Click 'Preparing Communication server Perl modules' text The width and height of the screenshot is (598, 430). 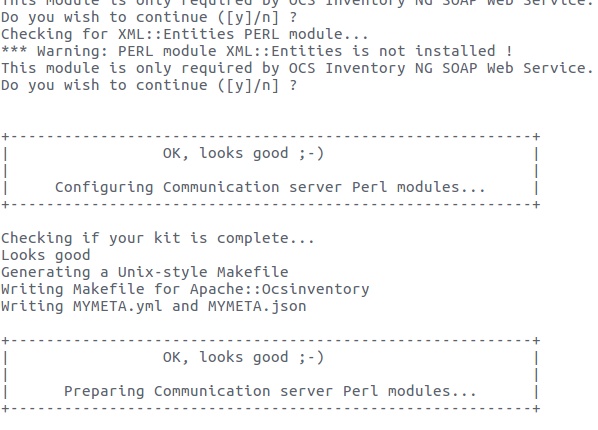(270, 391)
